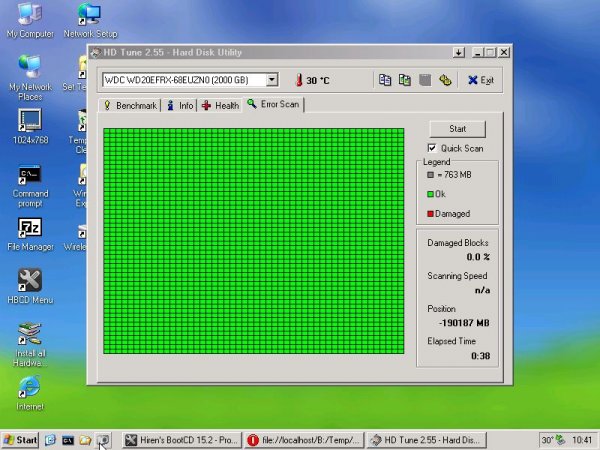Select the 1024x768 desktop shortcut

coord(30,126)
